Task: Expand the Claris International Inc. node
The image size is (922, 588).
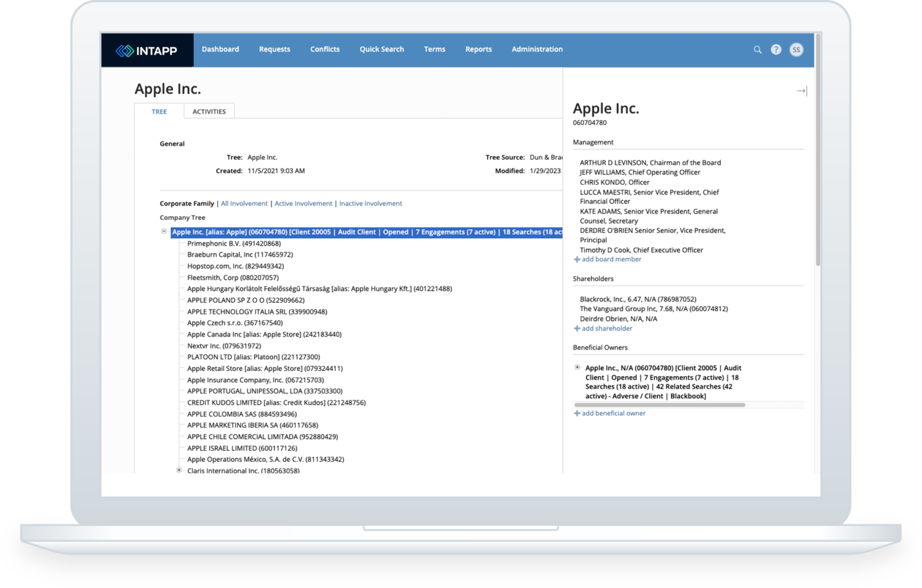Action: coord(178,470)
